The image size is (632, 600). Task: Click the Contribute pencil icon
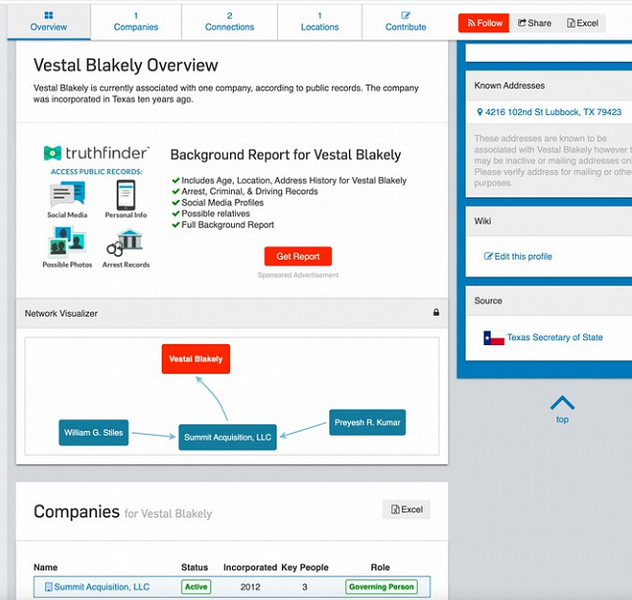[405, 15]
